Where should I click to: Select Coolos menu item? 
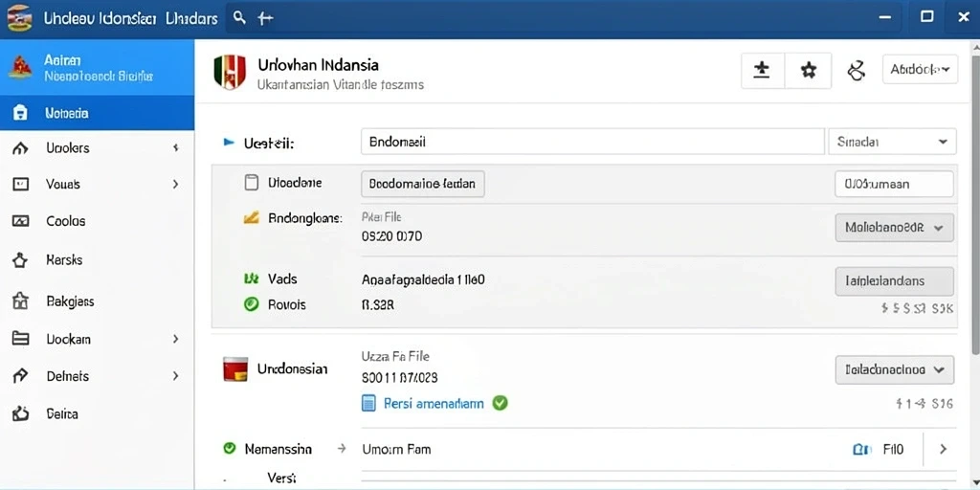coord(97,221)
